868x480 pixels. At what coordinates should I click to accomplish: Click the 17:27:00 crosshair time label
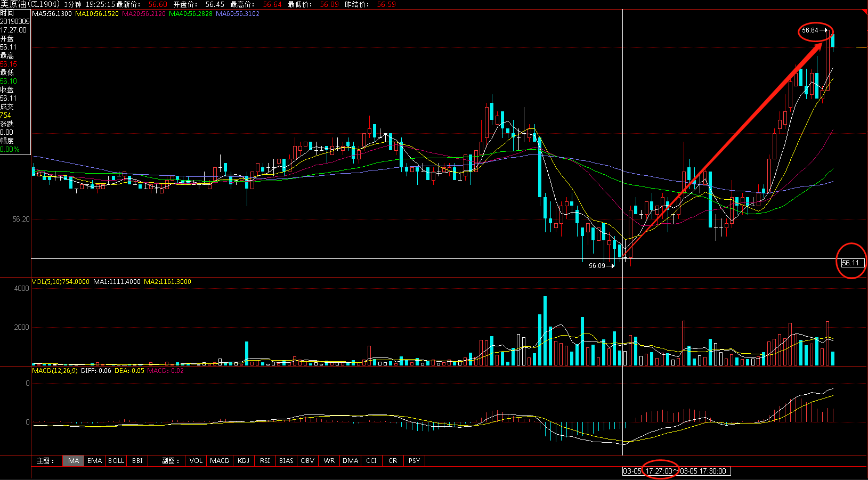[659, 471]
